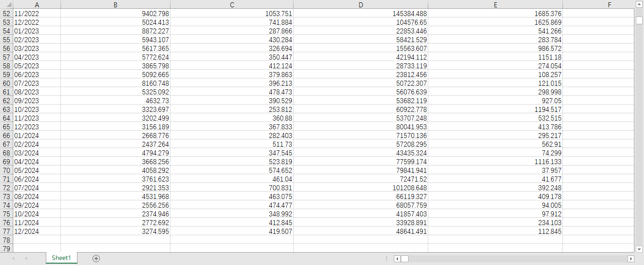Click vertical scrollbar down arrow

[x=639, y=249]
